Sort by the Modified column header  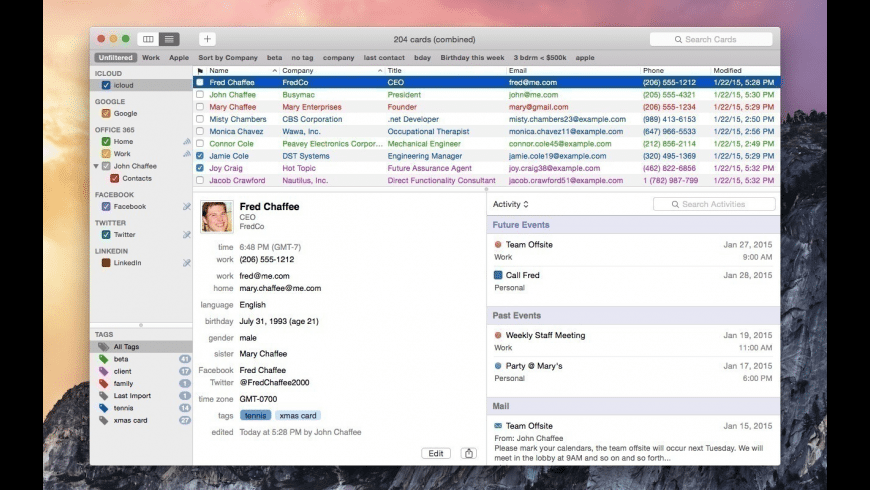pos(745,71)
